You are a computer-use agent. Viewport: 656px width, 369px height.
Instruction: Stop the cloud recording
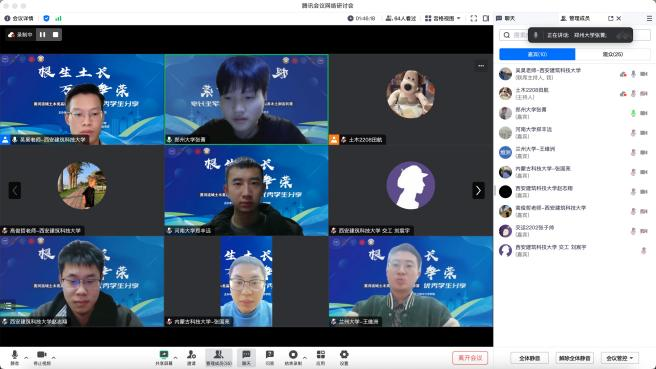click(56, 35)
